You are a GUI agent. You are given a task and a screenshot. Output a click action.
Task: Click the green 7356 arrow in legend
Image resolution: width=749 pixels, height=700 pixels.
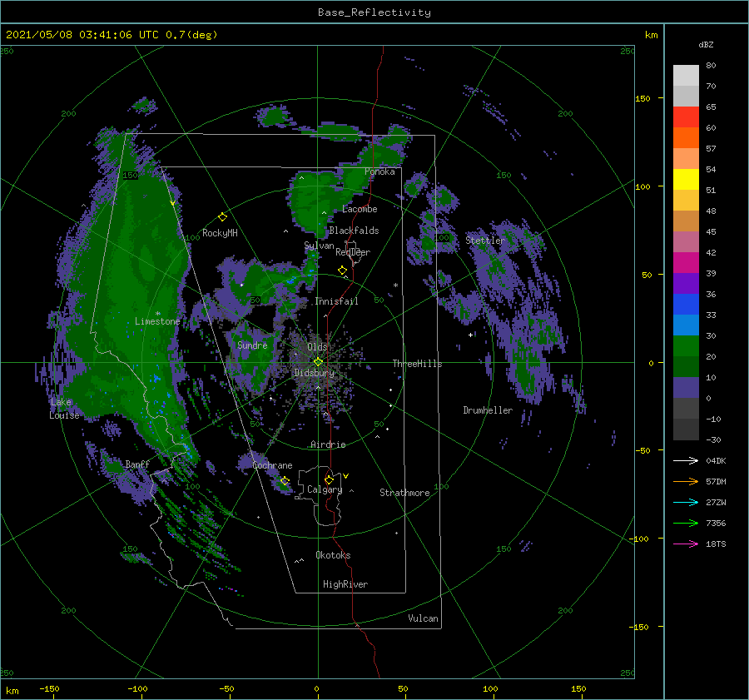coord(686,524)
